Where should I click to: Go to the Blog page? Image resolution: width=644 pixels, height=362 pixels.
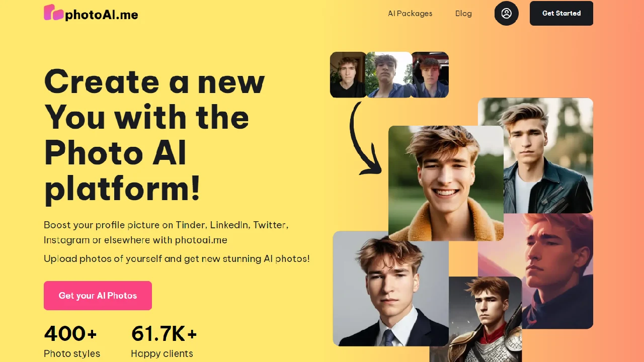[463, 14]
